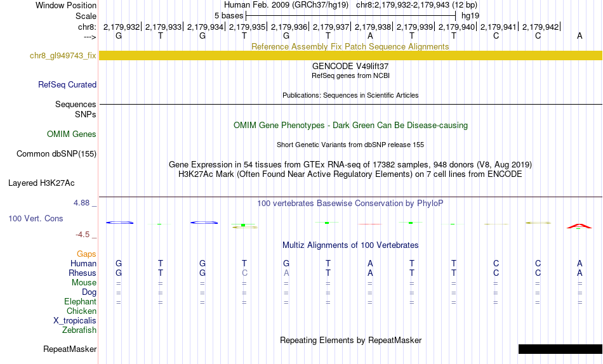Click the blue PhyloP bar under 2,179,934

tap(204, 223)
